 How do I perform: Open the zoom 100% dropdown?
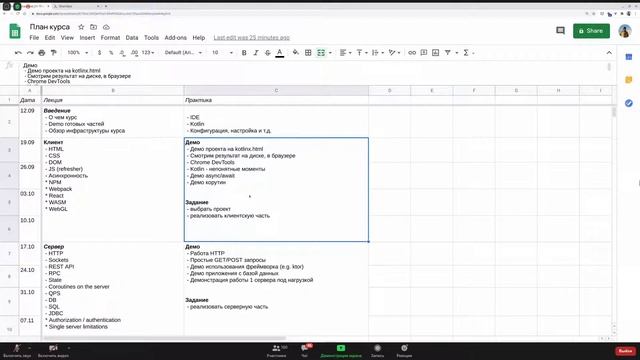pos(78,53)
